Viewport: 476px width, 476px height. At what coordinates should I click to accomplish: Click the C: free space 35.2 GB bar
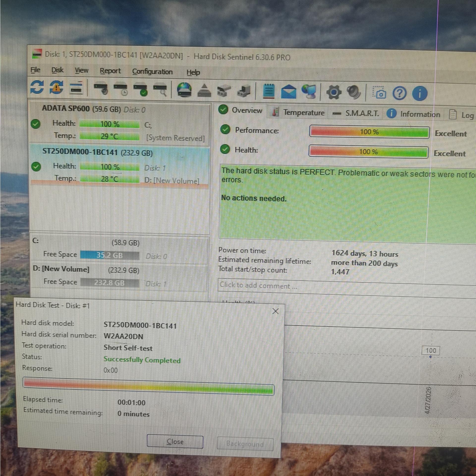[110, 255]
